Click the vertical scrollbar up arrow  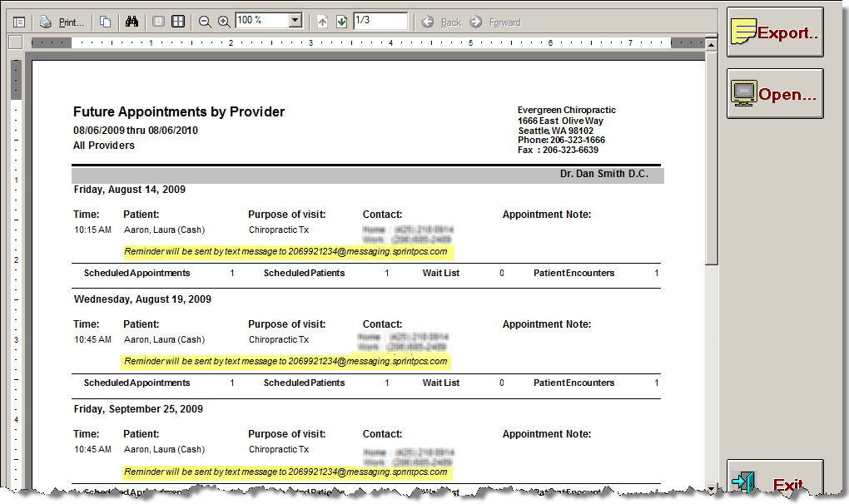(x=711, y=42)
